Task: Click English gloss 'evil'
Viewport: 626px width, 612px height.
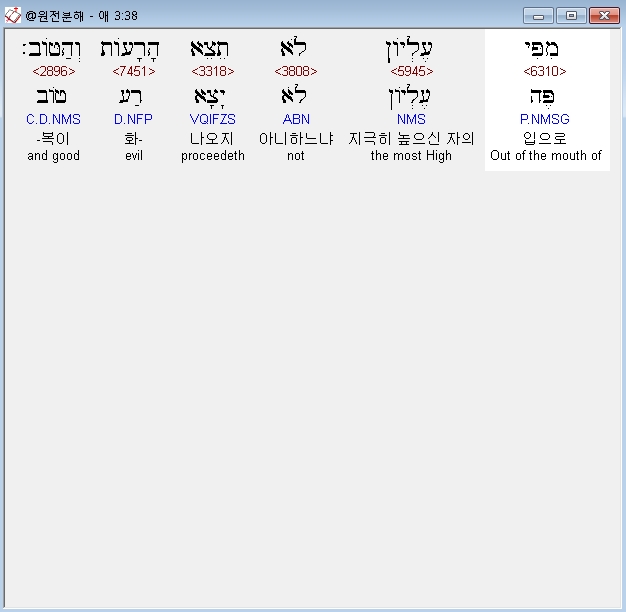Action: 134,155
